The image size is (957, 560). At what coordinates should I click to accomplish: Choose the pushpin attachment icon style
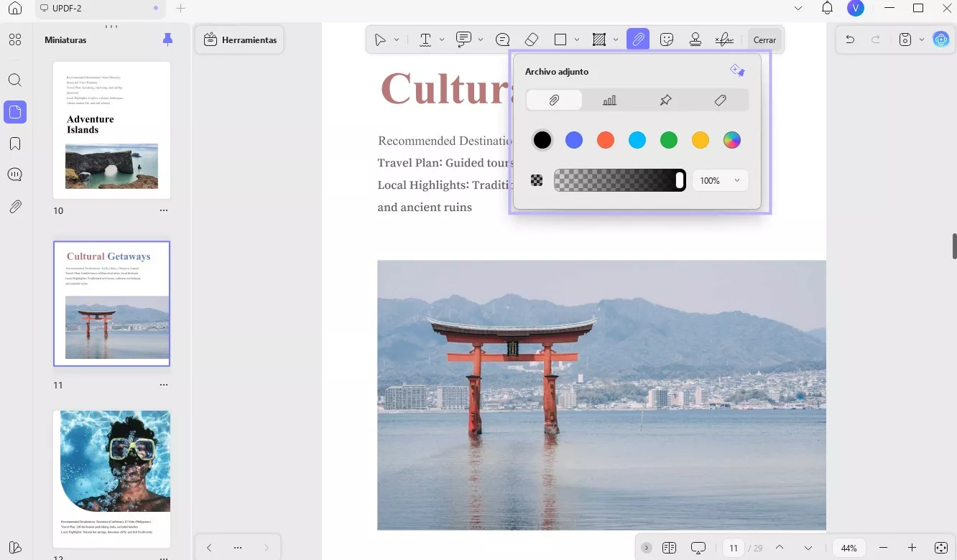[665, 100]
